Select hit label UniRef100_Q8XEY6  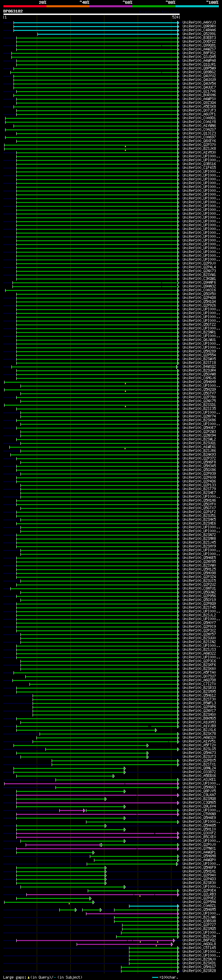[199, 141]
